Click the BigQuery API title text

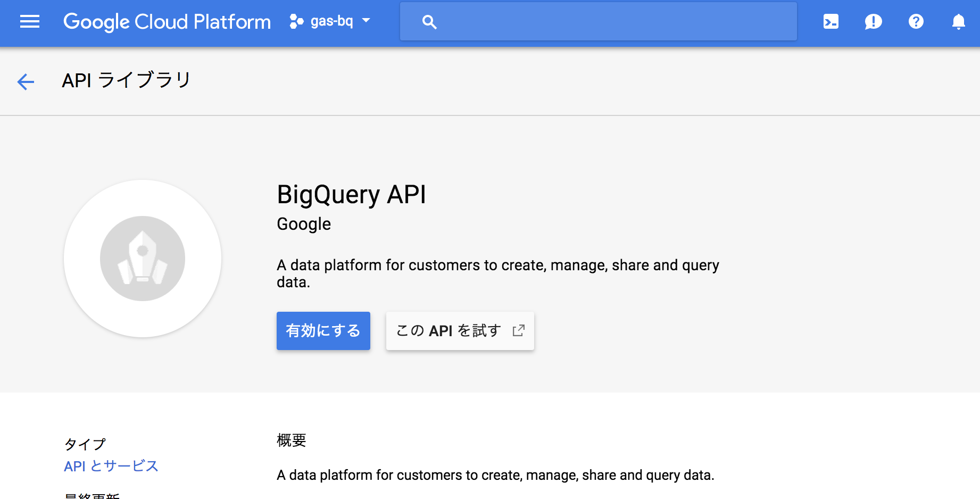351,195
